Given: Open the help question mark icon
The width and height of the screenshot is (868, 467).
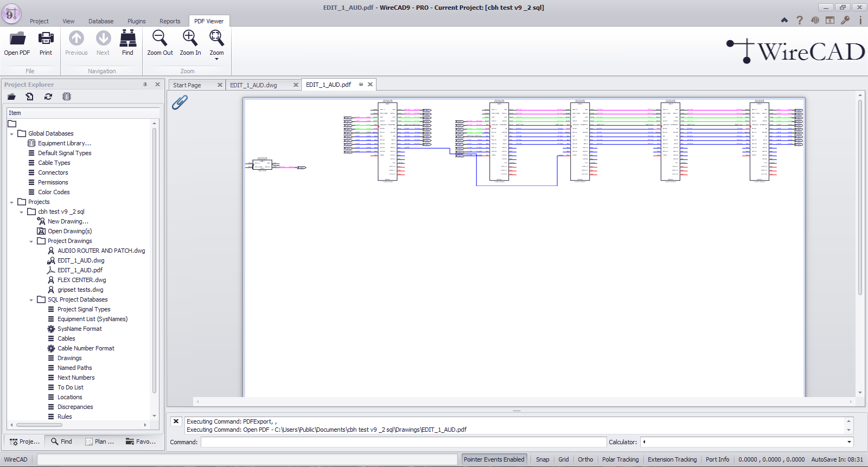Looking at the screenshot, I should (800, 20).
